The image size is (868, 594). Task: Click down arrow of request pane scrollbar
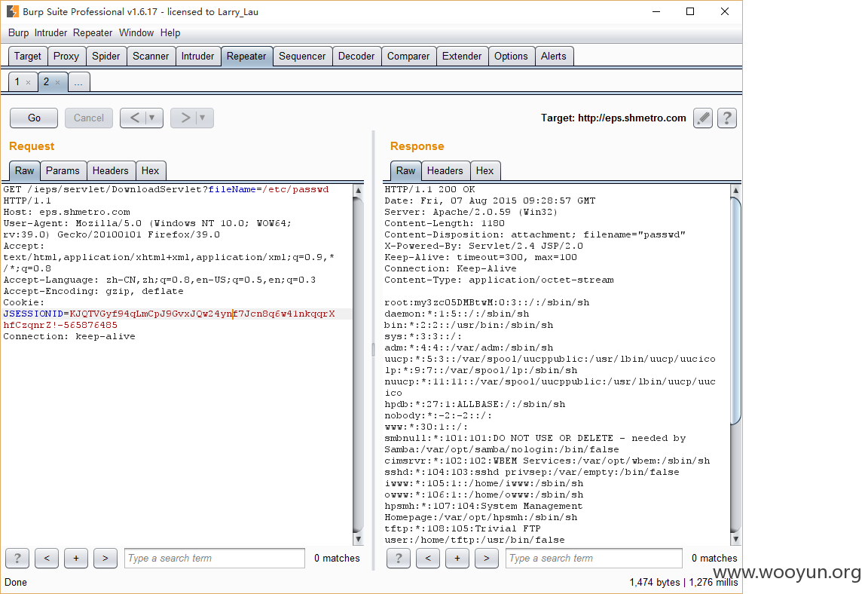coord(358,539)
